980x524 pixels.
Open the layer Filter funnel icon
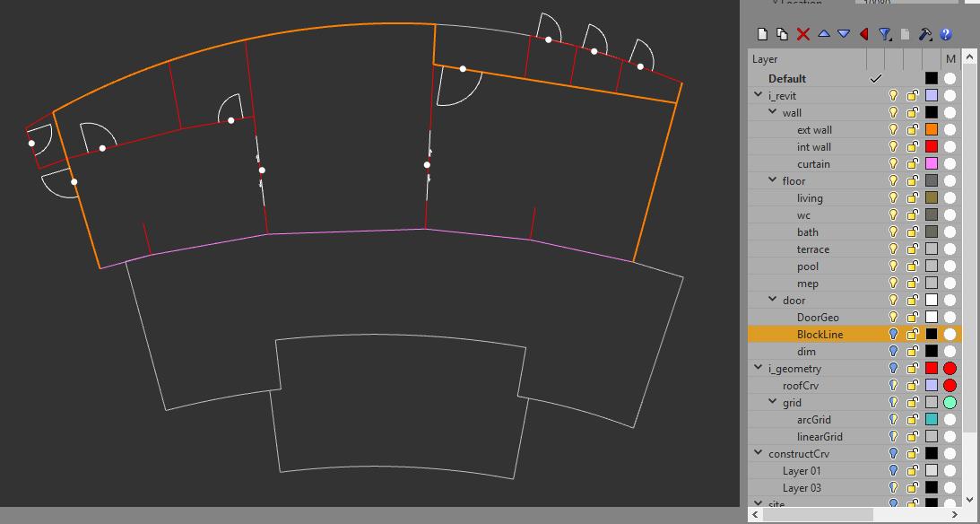(885, 34)
